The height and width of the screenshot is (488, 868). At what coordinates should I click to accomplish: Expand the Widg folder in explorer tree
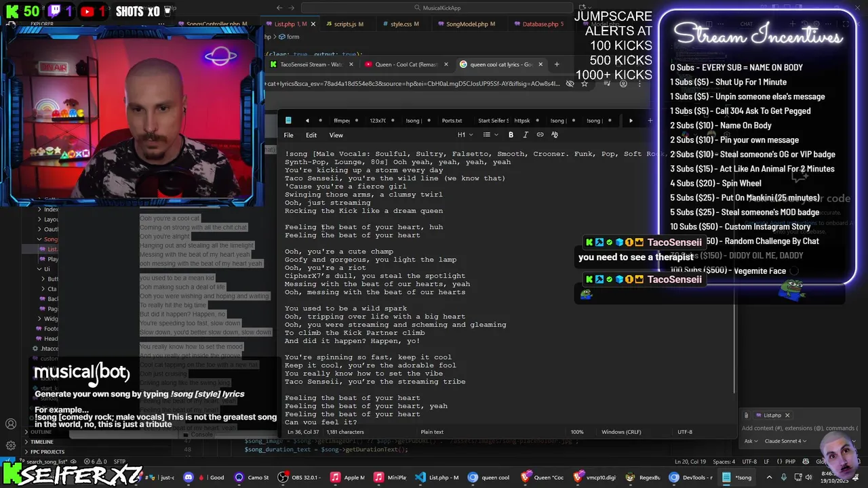47,319
